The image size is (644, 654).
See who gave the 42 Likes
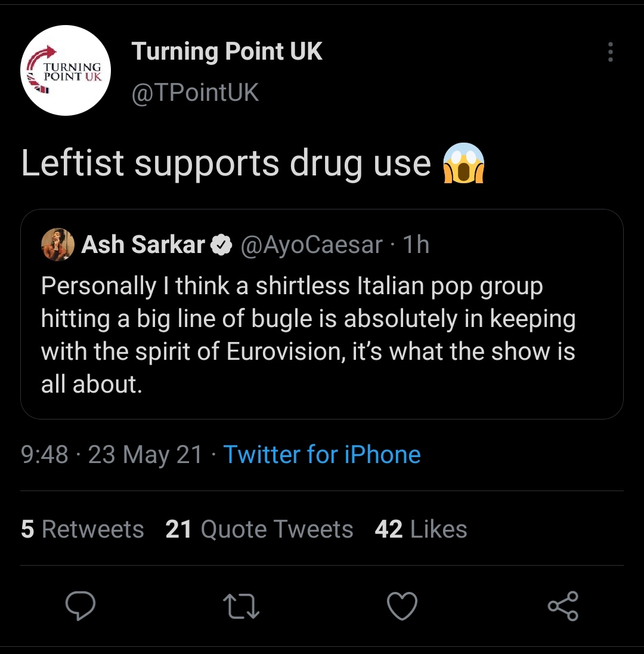pyautogui.click(x=421, y=529)
